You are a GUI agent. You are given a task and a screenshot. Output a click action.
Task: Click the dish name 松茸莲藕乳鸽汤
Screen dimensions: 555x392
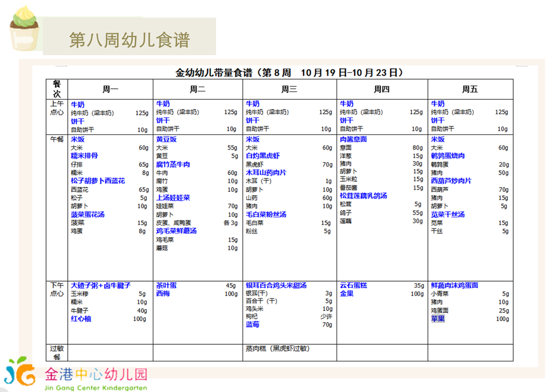pos(363,196)
